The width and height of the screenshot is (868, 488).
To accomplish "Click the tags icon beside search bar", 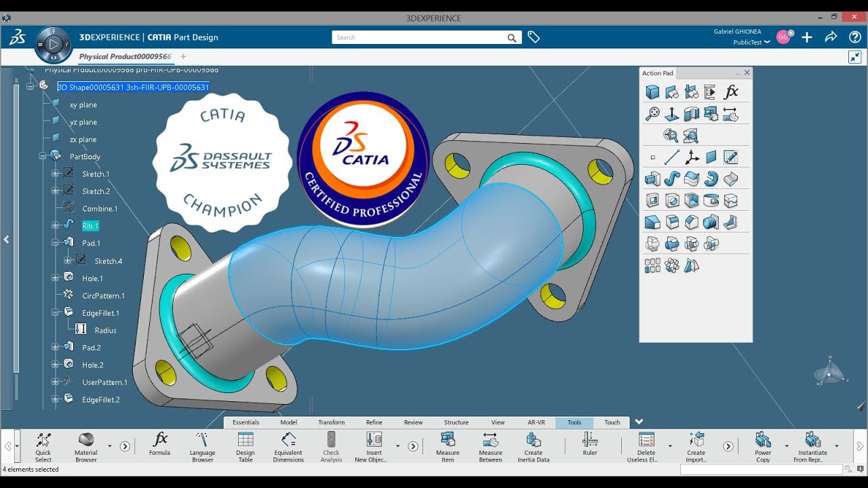I will pyautogui.click(x=534, y=37).
